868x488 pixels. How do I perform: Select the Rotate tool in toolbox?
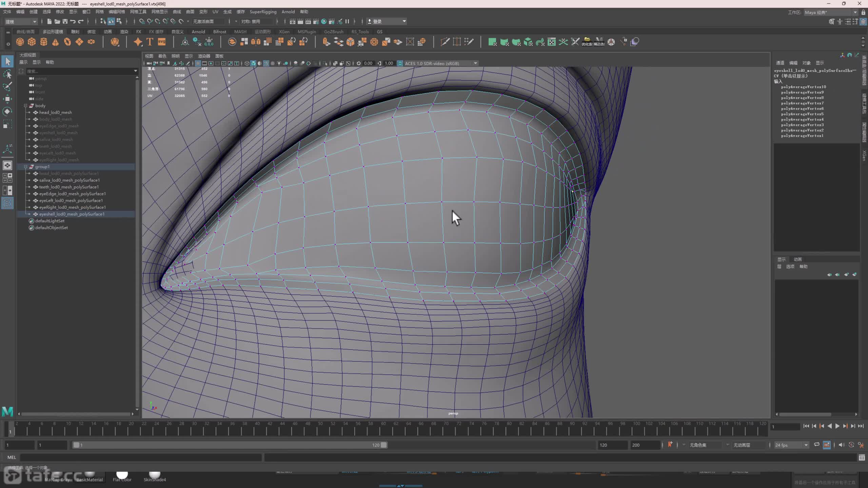pyautogui.click(x=7, y=111)
